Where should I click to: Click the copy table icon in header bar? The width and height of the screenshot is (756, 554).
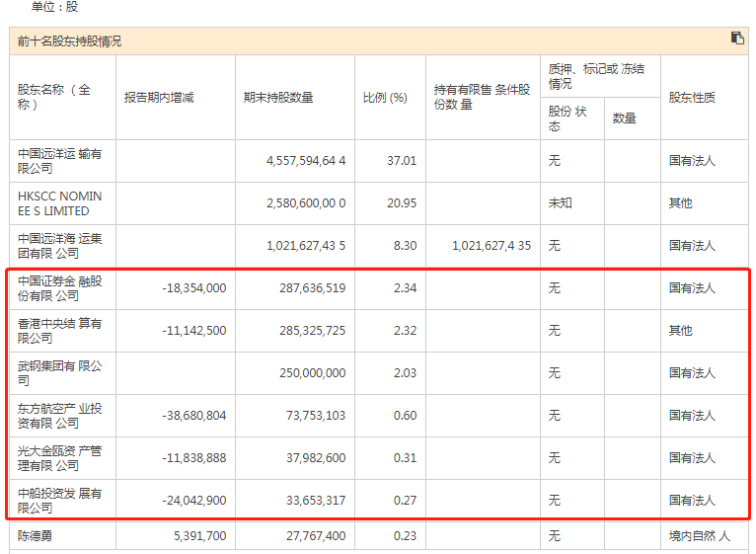737,38
